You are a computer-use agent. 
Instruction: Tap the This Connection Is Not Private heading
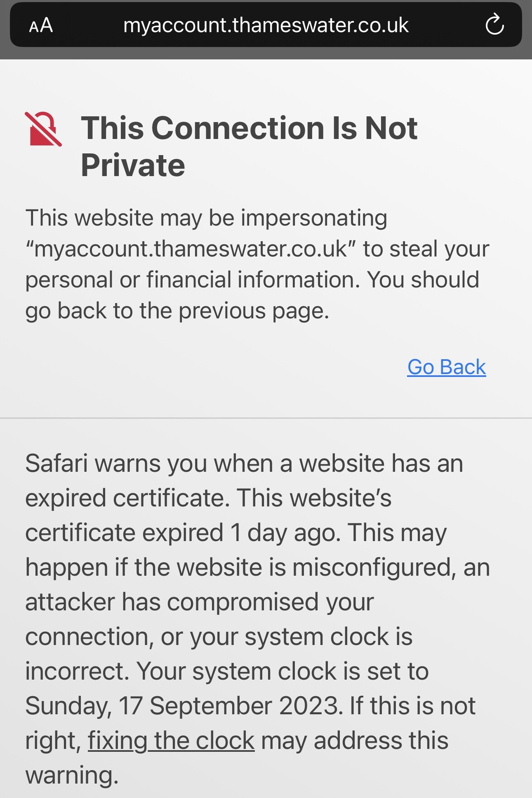(249, 146)
